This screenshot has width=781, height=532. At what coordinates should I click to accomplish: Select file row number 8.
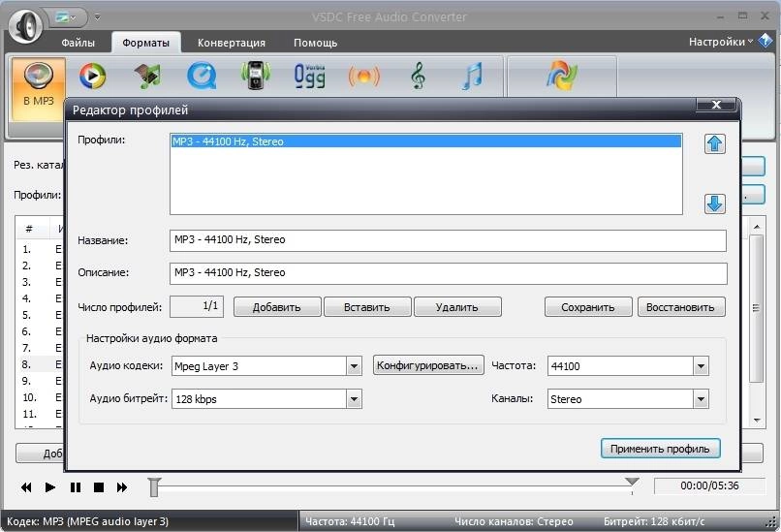tap(40, 364)
